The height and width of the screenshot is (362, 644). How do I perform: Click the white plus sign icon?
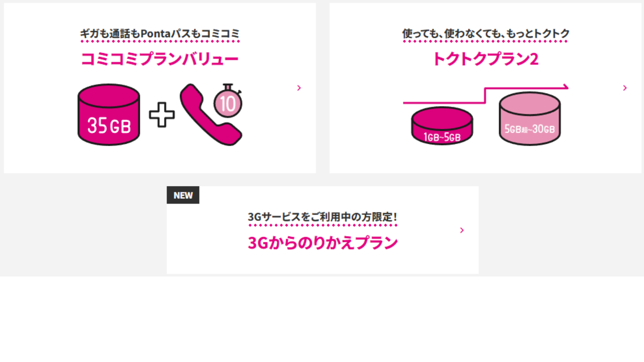[162, 115]
